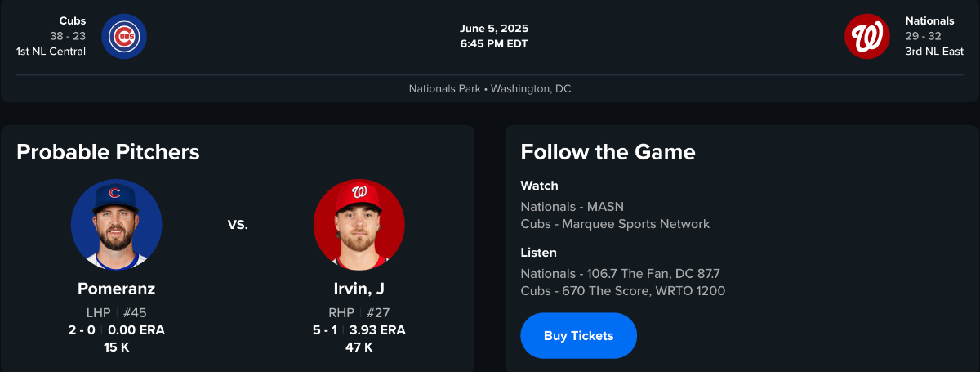Screen dimensions: 980x372
Task: Click the Nationals team name in header
Action: tap(929, 20)
